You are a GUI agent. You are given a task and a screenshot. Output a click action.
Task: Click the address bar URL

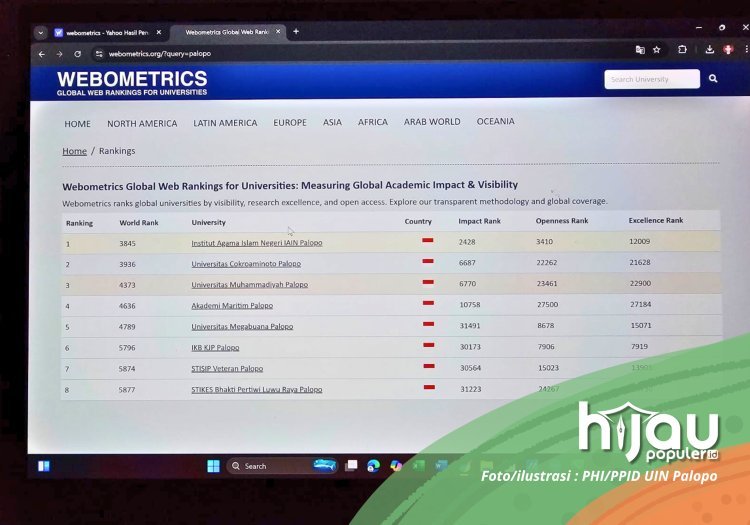pyautogui.click(x=160, y=54)
